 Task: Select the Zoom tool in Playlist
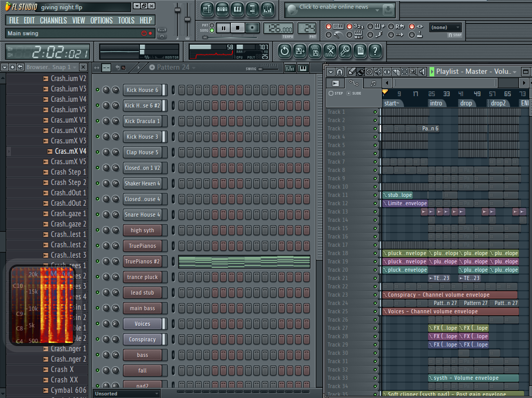[x=413, y=72]
